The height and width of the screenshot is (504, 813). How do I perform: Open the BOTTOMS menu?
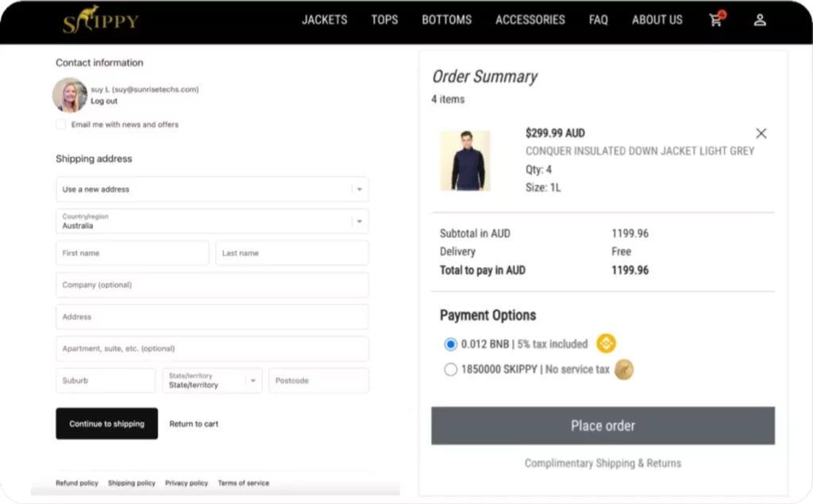446,20
